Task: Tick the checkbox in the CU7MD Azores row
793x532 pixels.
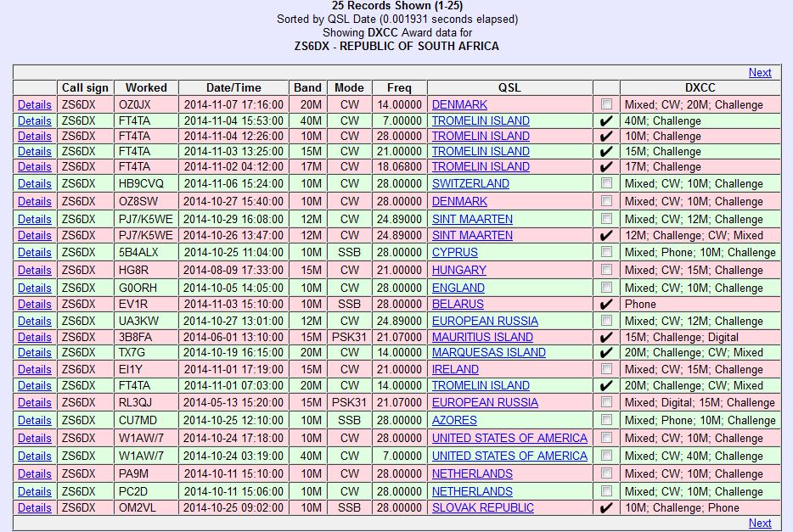Action: [606, 419]
